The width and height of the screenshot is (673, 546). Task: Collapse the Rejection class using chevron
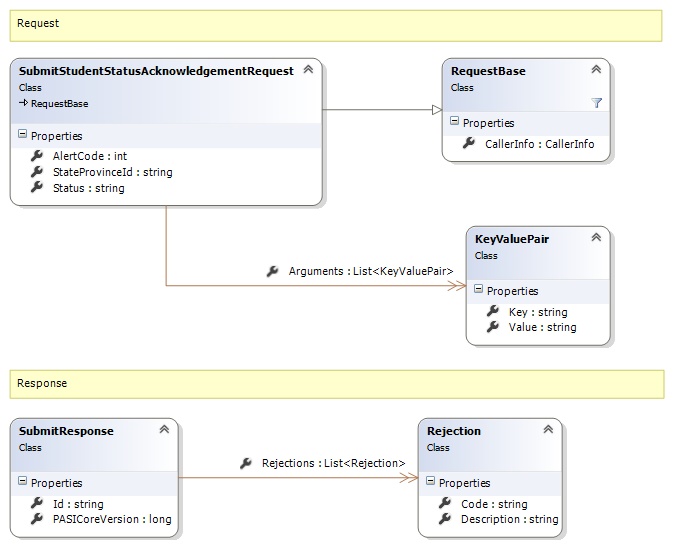[x=547, y=430]
